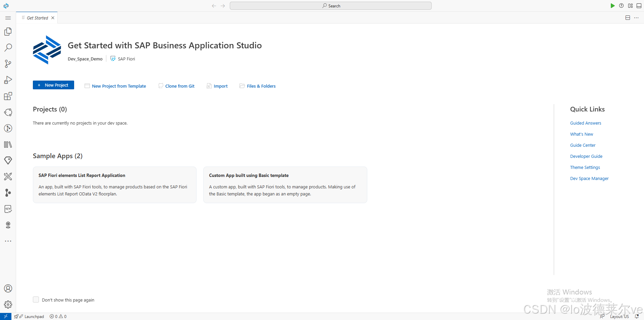This screenshot has height=320, width=644.
Task: Open Customize Layout icon
Action: (631, 6)
